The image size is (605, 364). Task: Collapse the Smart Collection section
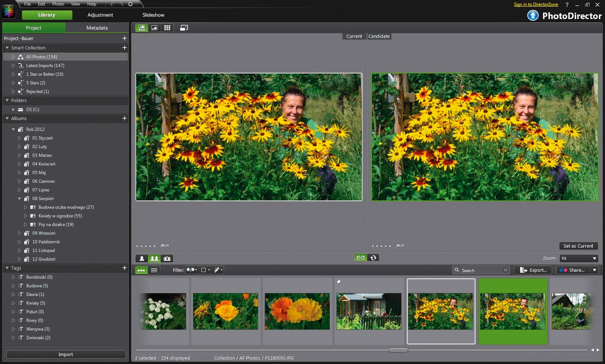point(7,48)
